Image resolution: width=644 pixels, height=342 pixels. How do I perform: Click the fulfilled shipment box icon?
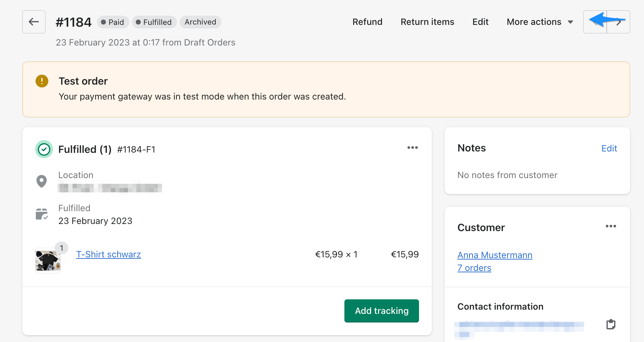point(42,214)
